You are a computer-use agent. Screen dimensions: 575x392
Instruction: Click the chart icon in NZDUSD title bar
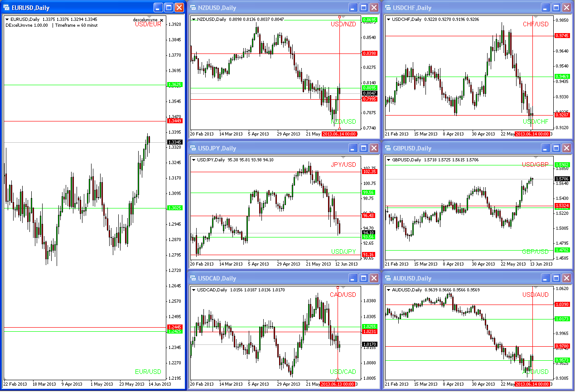193,8
